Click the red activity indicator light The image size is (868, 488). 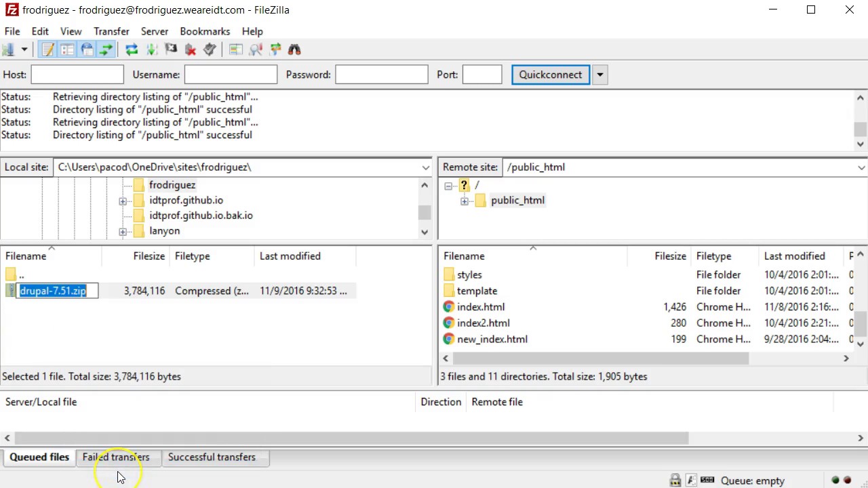[847, 481]
